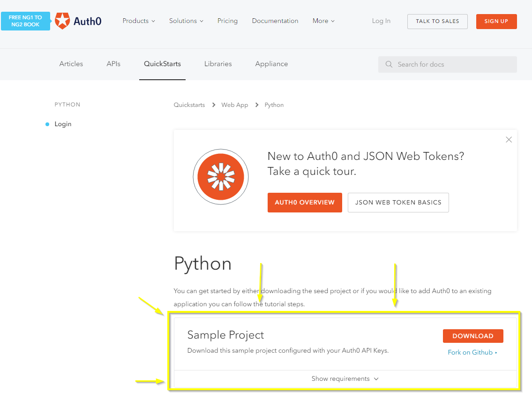This screenshot has width=532, height=393.
Task: Click the Sign Up button
Action: click(496, 22)
